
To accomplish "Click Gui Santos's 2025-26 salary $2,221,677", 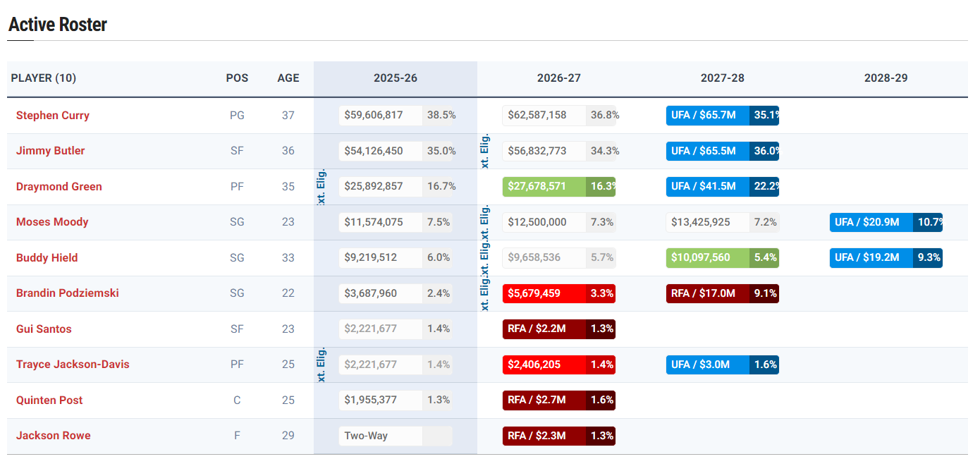I will [x=381, y=329].
